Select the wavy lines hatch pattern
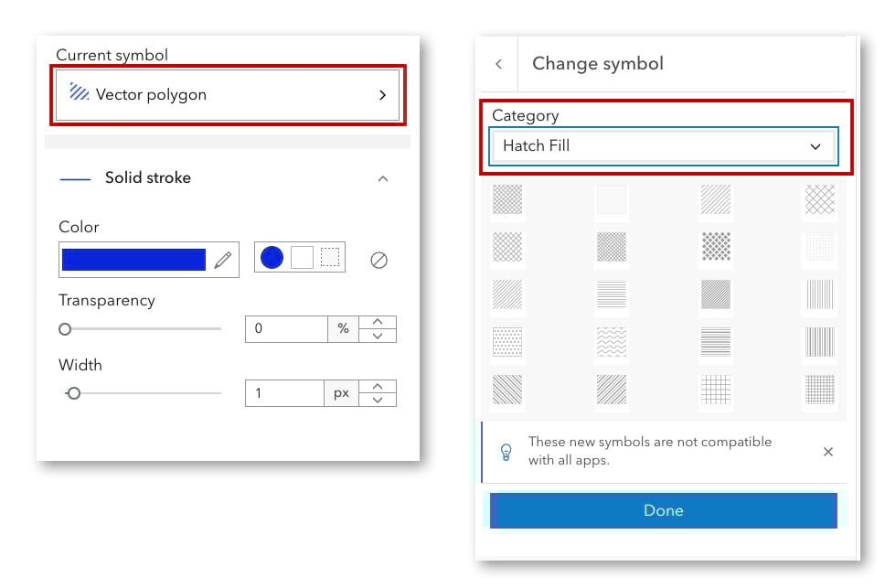885x588 pixels. pos(612,341)
